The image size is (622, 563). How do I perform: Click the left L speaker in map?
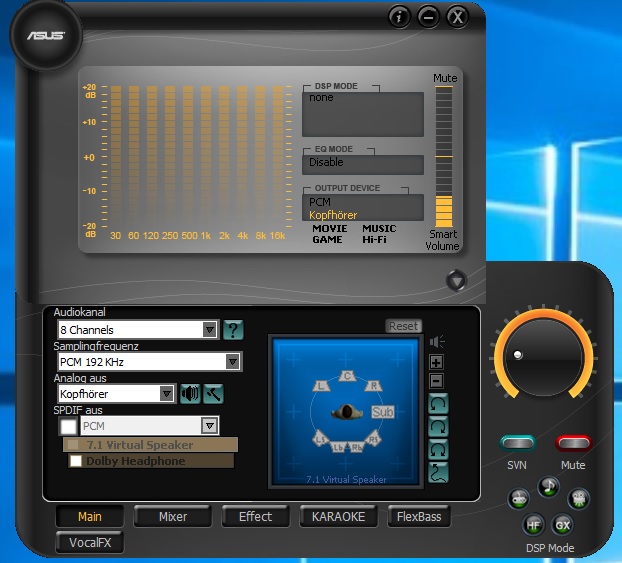[x=321, y=385]
